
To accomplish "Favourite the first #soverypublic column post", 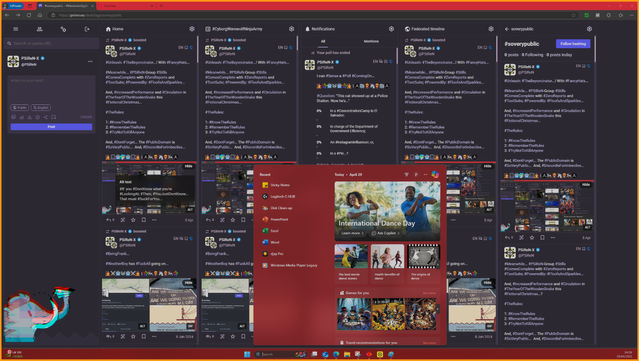I will (x=532, y=238).
